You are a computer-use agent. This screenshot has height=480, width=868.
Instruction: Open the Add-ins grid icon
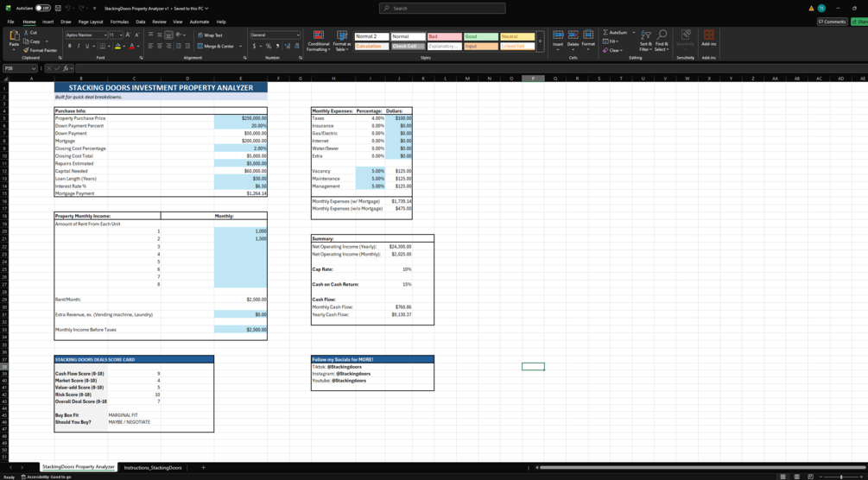[708, 35]
